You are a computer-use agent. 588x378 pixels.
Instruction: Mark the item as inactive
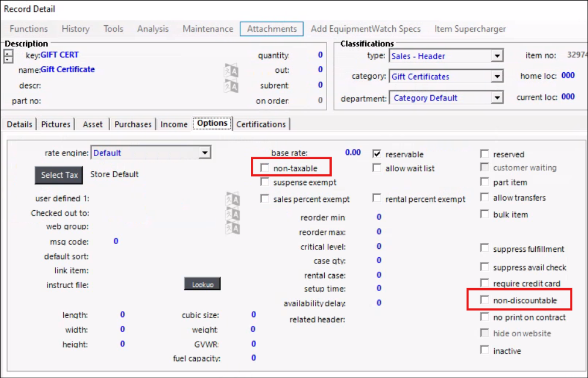[x=484, y=350]
